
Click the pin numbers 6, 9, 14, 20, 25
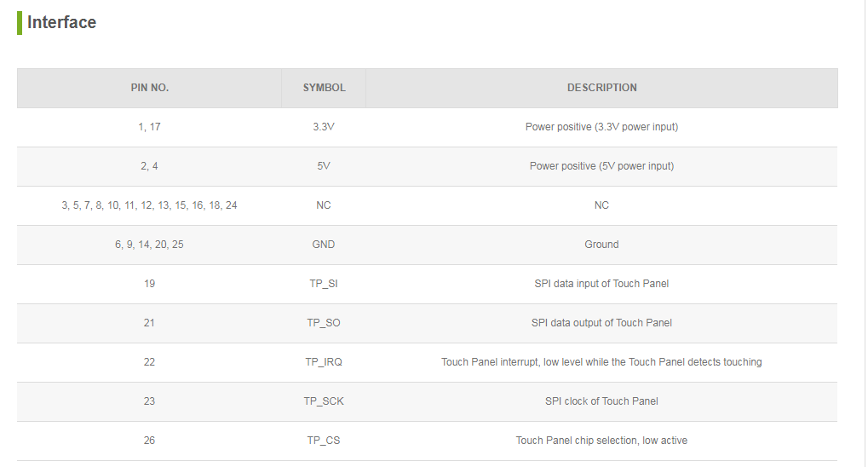pyautogui.click(x=149, y=245)
